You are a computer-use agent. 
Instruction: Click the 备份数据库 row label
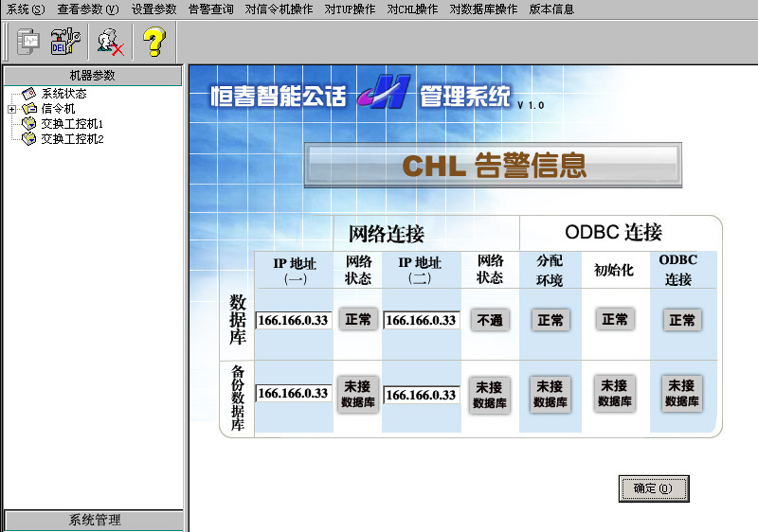(x=238, y=398)
